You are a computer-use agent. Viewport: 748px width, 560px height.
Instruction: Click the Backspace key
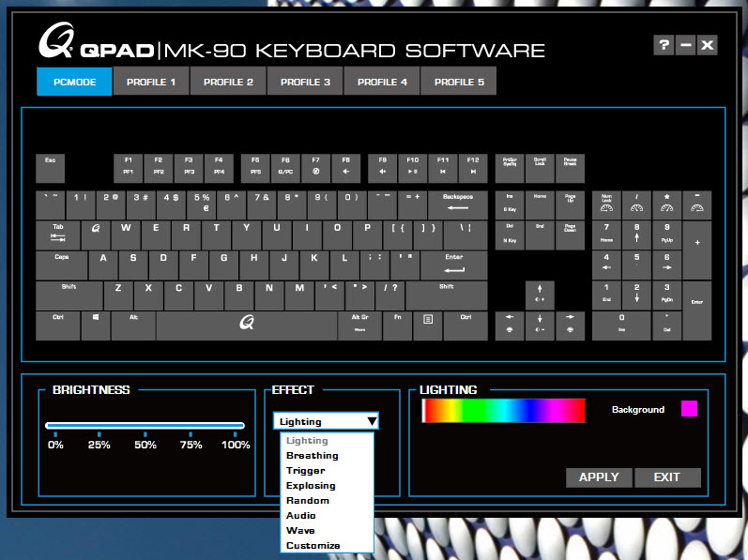458,204
